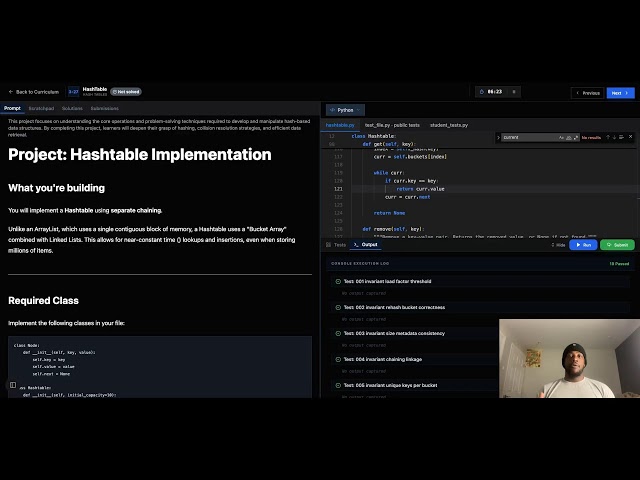The image size is (640, 480).
Task: Click the find search input field
Action: click(529, 138)
